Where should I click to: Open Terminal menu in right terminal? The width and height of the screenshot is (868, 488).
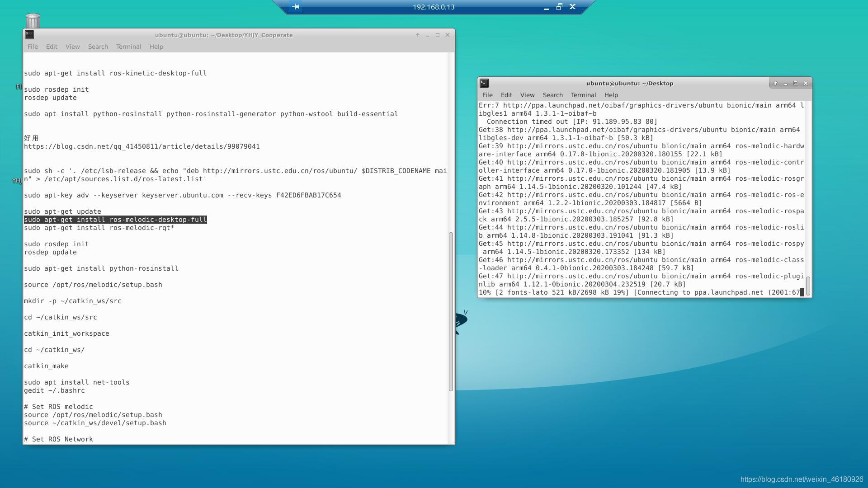pyautogui.click(x=583, y=95)
